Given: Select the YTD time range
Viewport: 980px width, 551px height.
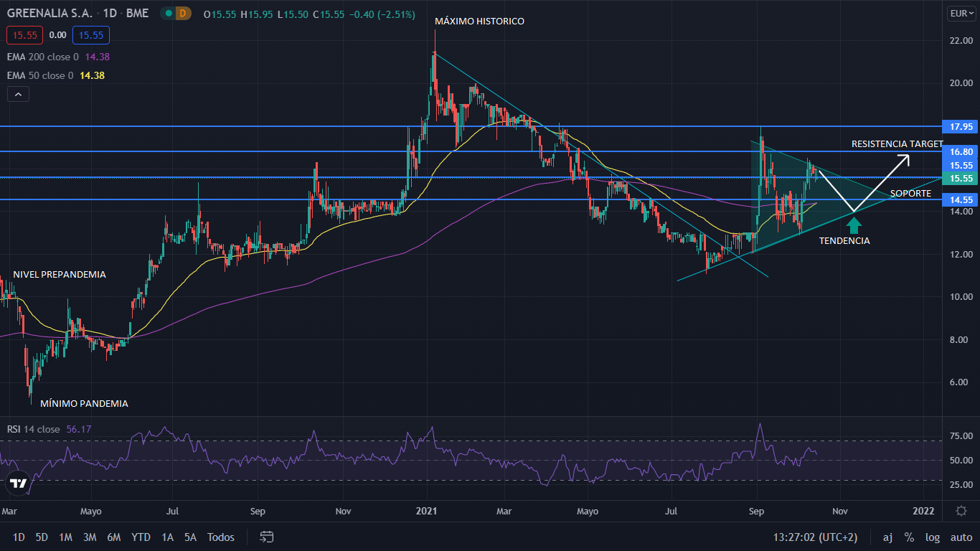Looking at the screenshot, I should coord(141,537).
